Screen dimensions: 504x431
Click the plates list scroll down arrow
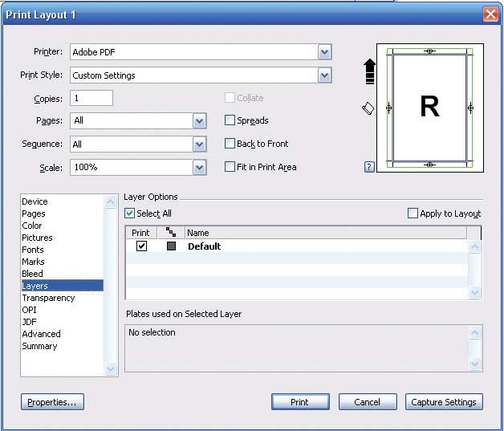[475, 364]
